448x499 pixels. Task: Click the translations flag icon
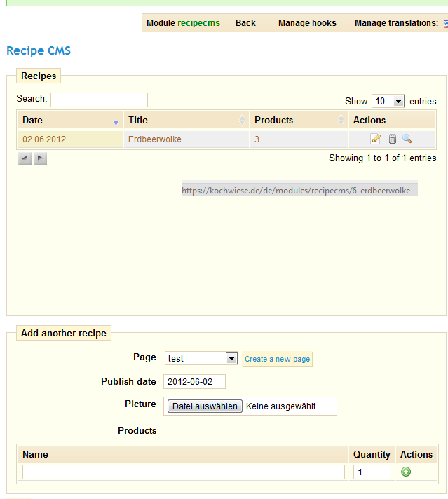coord(446,24)
